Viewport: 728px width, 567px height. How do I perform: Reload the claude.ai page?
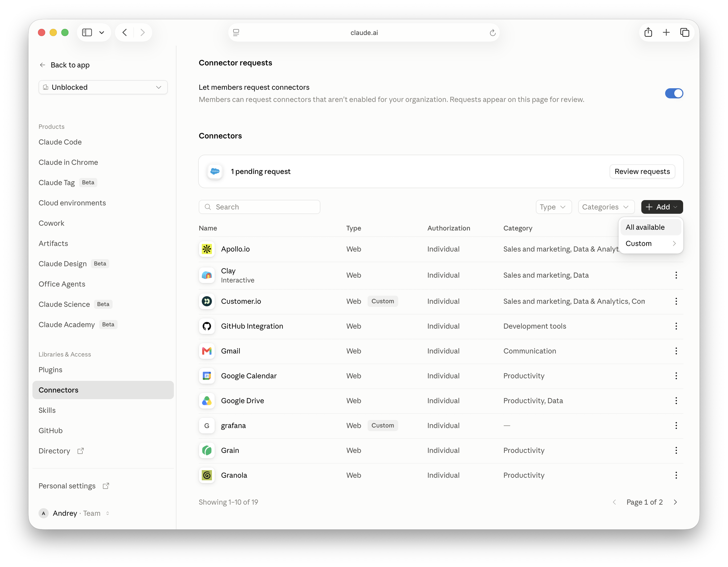pos(492,33)
